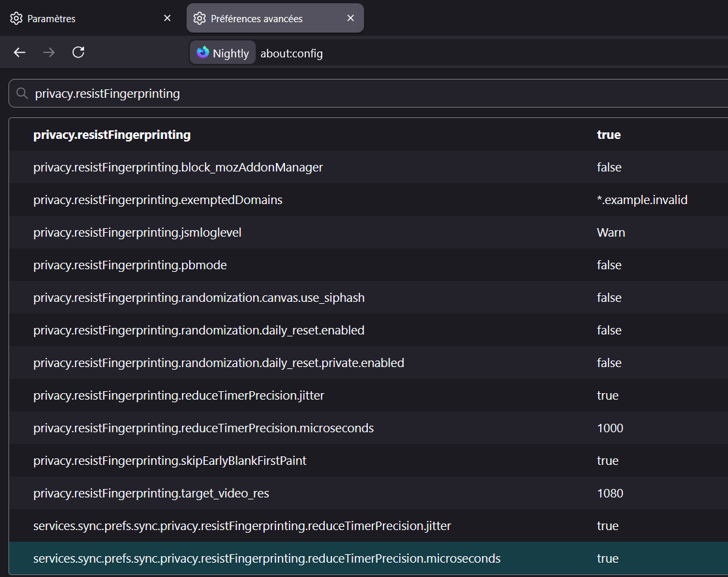Click the forward navigation arrow
This screenshot has width=728, height=577.
pyautogui.click(x=49, y=53)
